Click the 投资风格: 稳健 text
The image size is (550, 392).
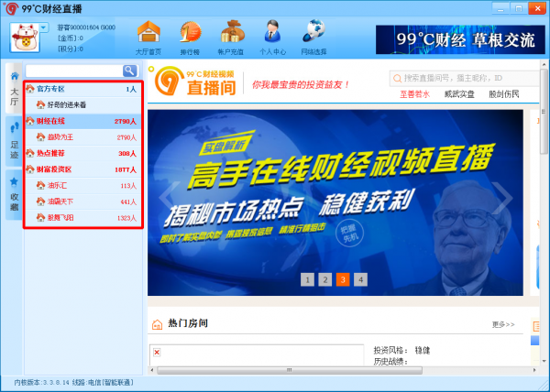click(401, 350)
